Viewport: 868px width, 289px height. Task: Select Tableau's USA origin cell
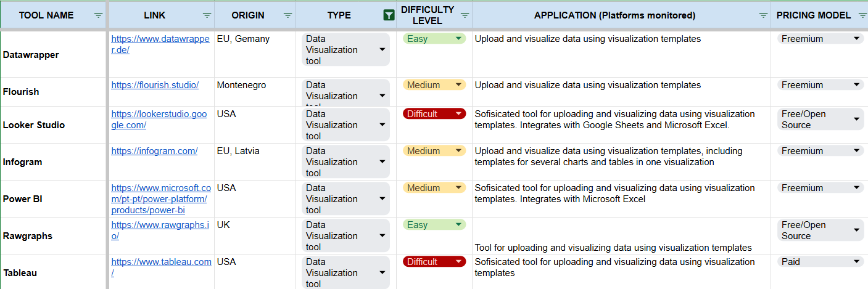tap(254, 272)
